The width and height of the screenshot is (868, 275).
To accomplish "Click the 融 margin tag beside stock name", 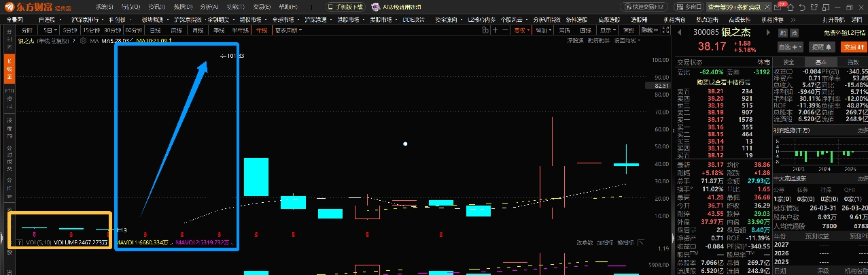I will click(782, 32).
